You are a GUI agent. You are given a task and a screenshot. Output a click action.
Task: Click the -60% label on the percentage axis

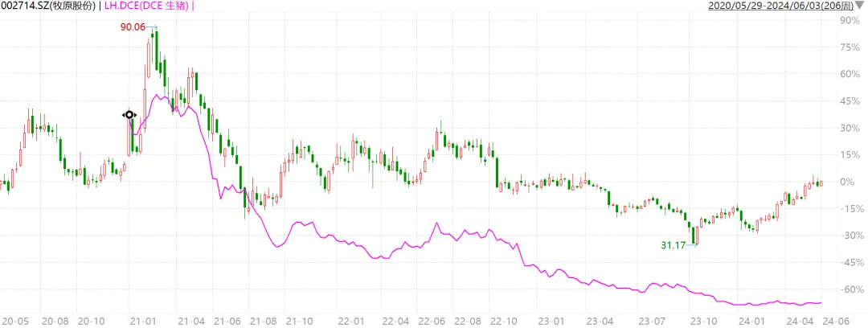tap(849, 289)
